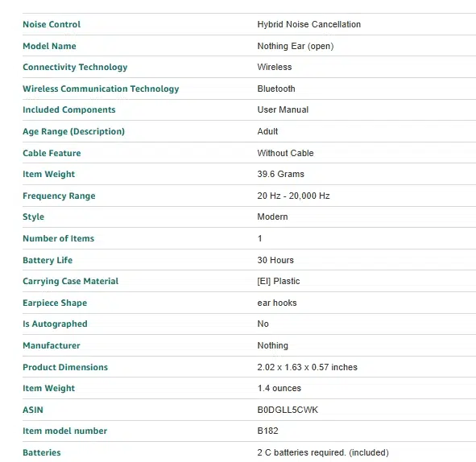Select the 'User Manual' value
This screenshot has height=462, width=476.
tap(283, 109)
